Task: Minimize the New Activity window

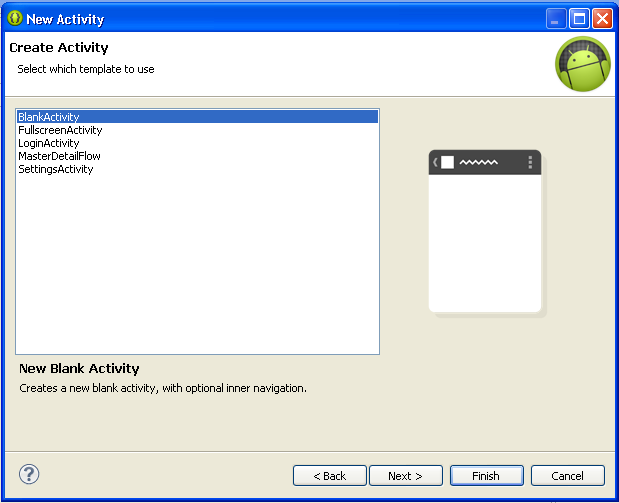Action: [x=555, y=19]
